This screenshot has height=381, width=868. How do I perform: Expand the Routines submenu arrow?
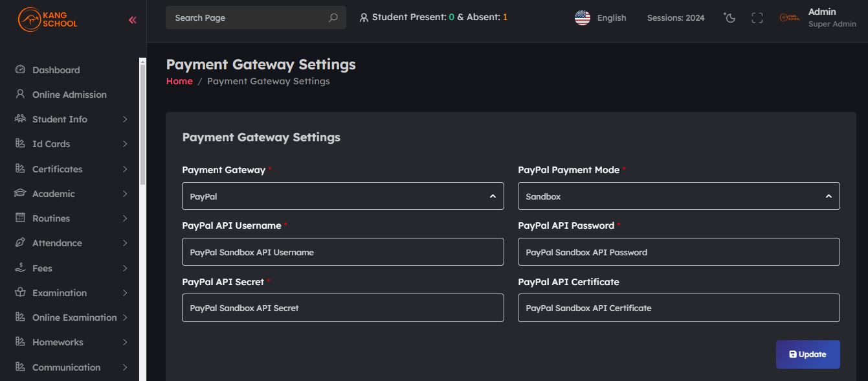125,218
